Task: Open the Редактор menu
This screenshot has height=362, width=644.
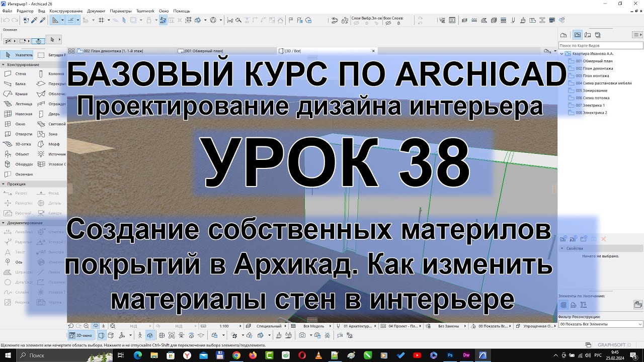Action: pos(25,11)
